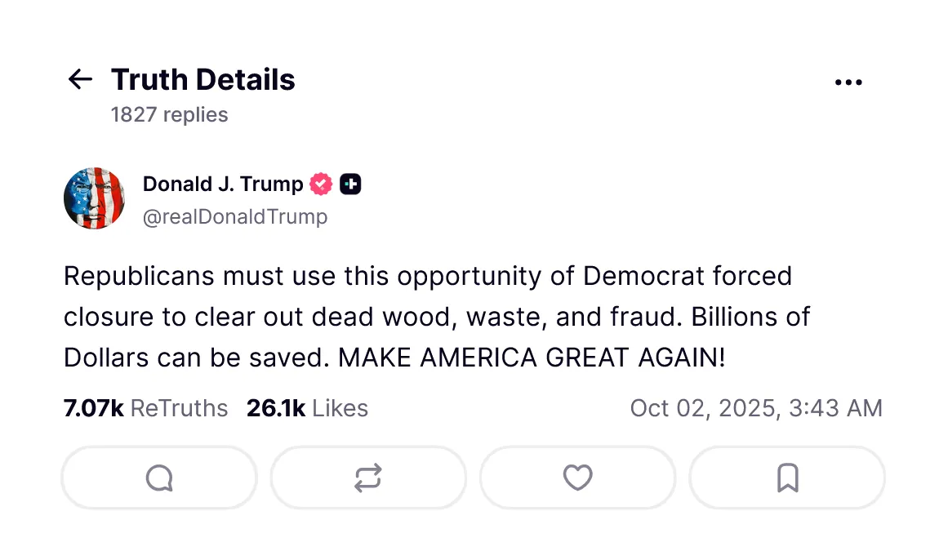
Task: View the 26.1k Likes list
Action: (x=307, y=408)
